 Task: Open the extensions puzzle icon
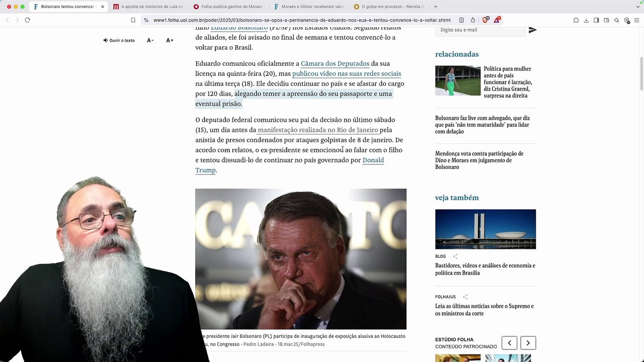tap(576, 20)
